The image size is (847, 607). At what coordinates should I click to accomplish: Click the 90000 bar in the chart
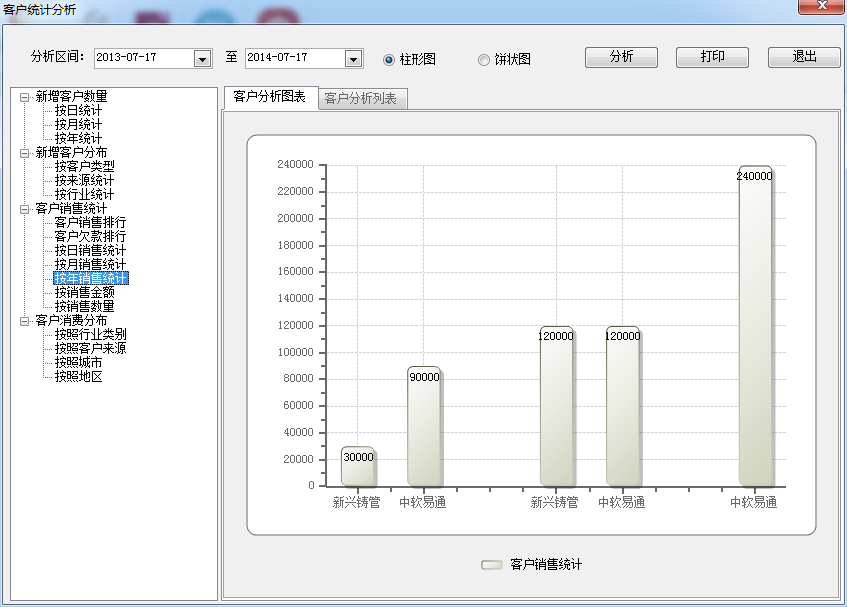coord(424,427)
